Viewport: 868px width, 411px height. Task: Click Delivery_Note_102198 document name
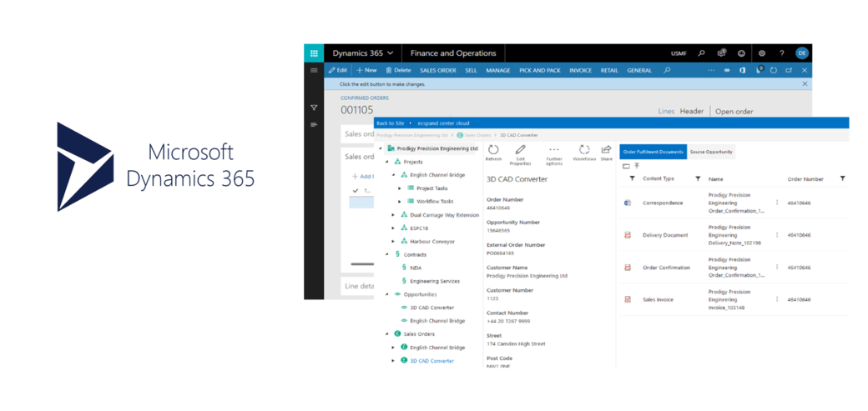(734, 243)
